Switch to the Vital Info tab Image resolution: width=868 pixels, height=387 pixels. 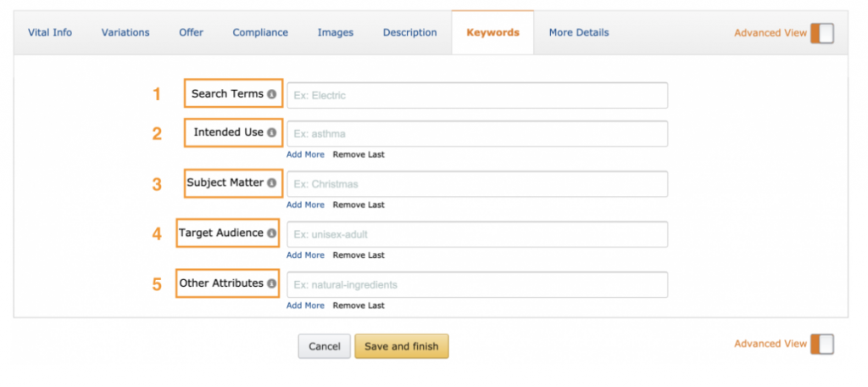point(50,33)
